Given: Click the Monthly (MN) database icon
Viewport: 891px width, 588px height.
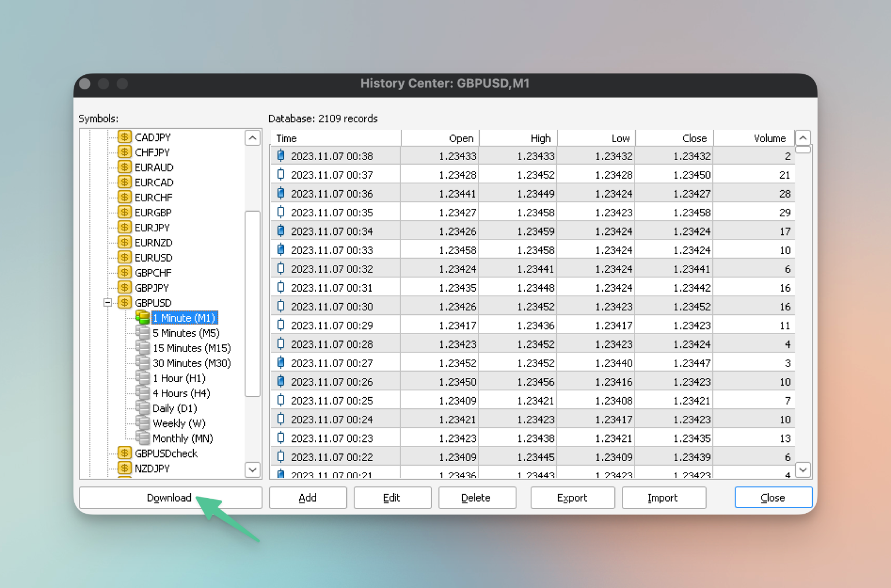Looking at the screenshot, I should 142,438.
